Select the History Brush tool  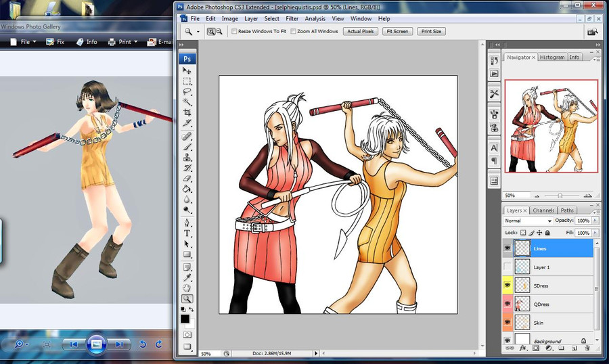point(187,168)
